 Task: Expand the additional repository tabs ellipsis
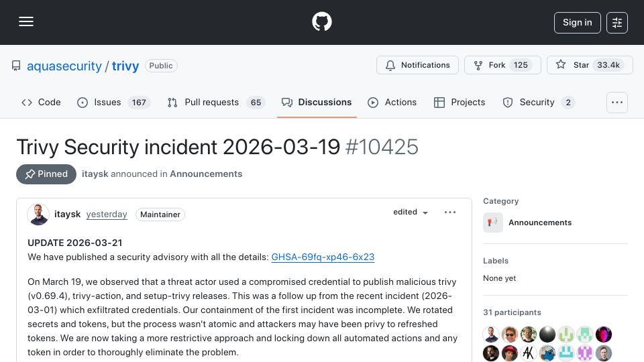point(617,102)
